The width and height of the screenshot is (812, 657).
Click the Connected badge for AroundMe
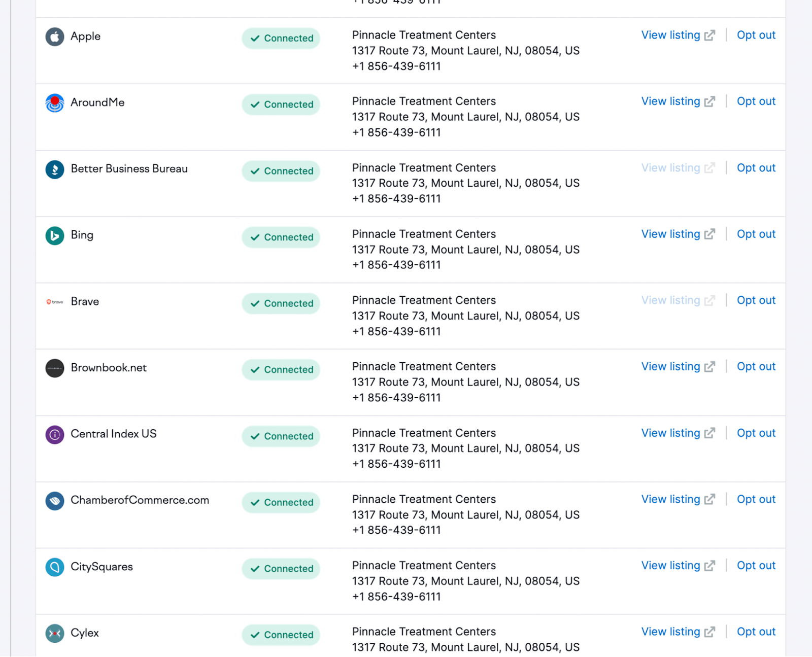coord(281,105)
